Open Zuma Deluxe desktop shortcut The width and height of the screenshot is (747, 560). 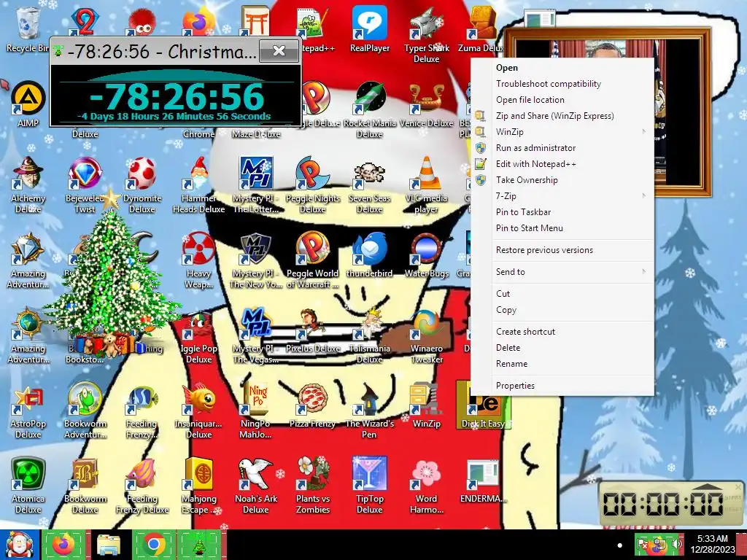click(x=482, y=28)
